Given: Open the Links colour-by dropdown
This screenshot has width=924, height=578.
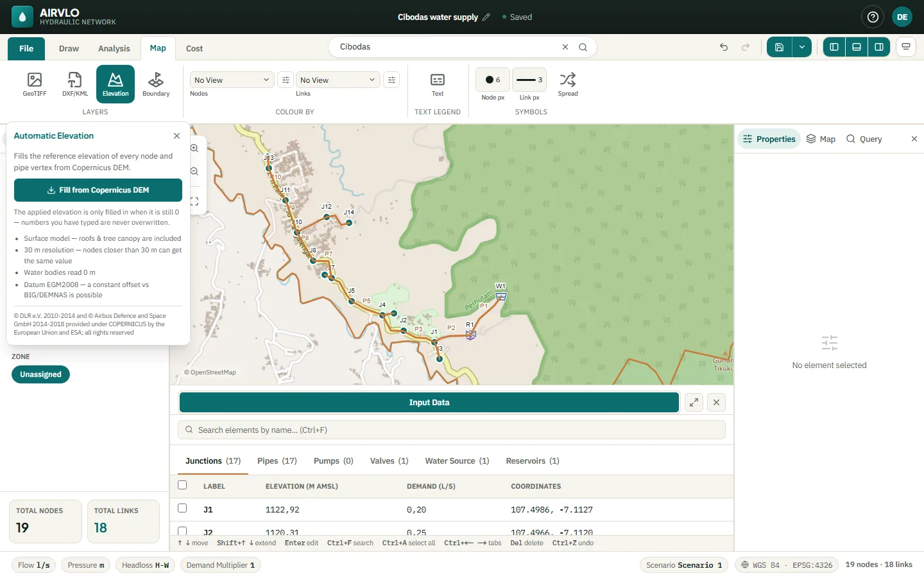Looking at the screenshot, I should coord(338,80).
